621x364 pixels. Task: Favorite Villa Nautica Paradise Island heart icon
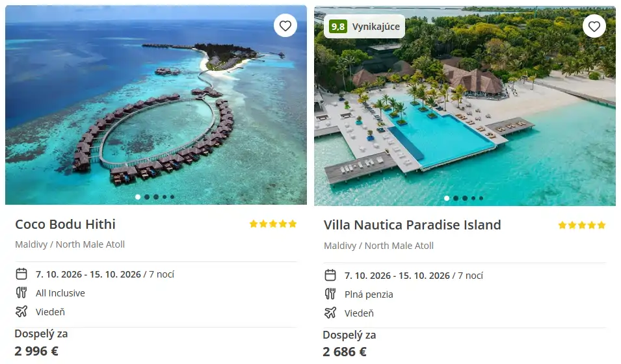[x=594, y=27]
